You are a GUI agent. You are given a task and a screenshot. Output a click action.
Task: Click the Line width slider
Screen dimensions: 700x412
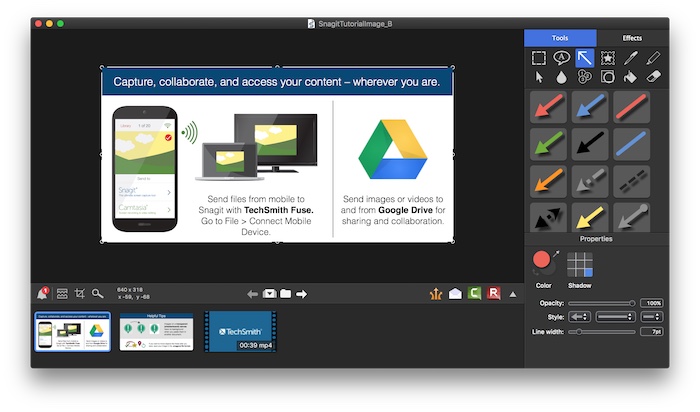coord(602,332)
